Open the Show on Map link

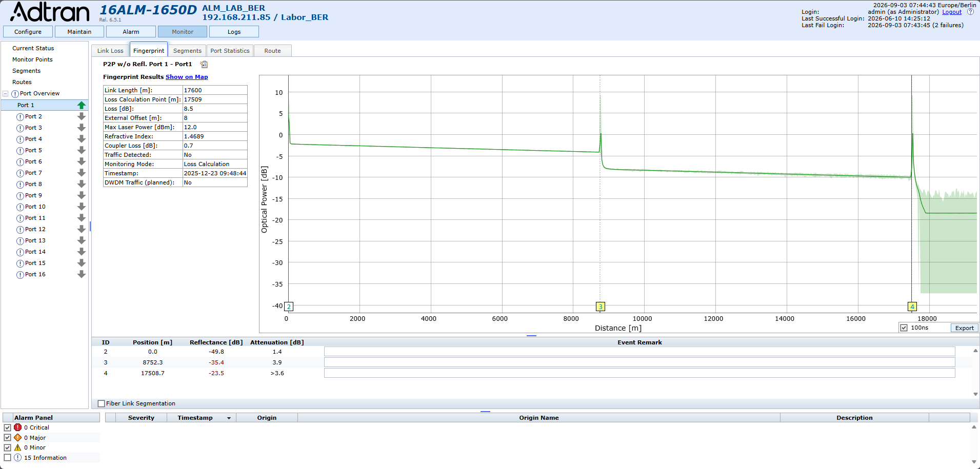(187, 77)
